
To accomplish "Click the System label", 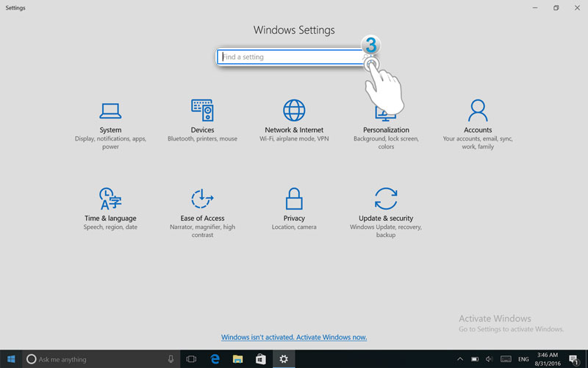I will pos(110,130).
